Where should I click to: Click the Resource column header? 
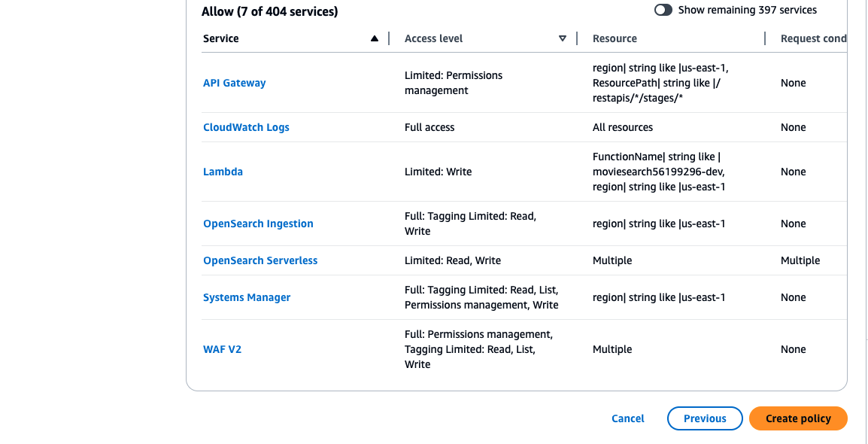tap(615, 39)
